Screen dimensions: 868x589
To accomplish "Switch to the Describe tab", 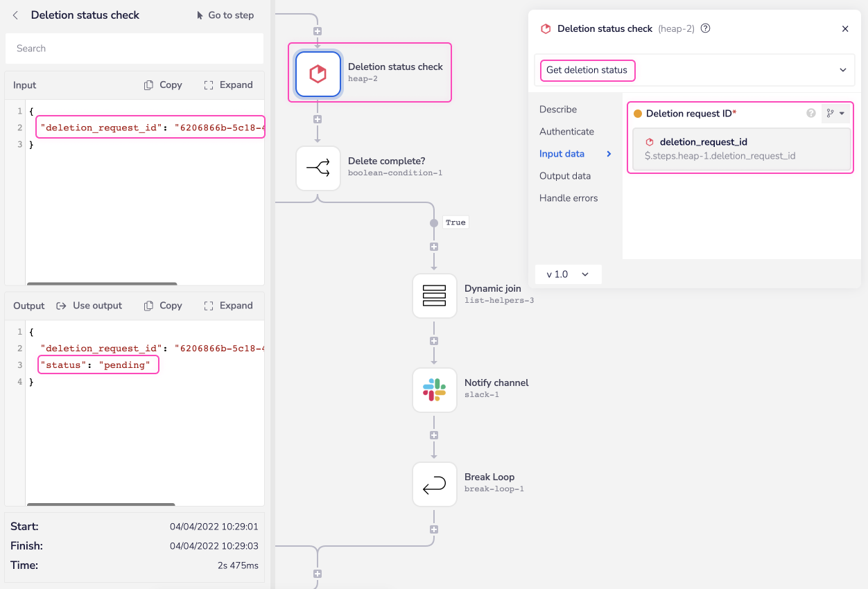I will click(x=558, y=109).
